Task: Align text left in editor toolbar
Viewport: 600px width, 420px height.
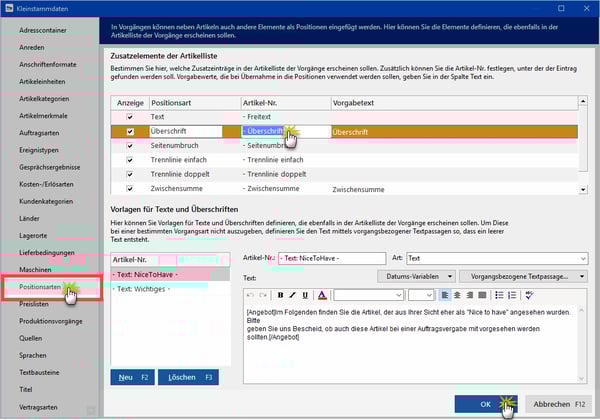Action: (x=443, y=295)
